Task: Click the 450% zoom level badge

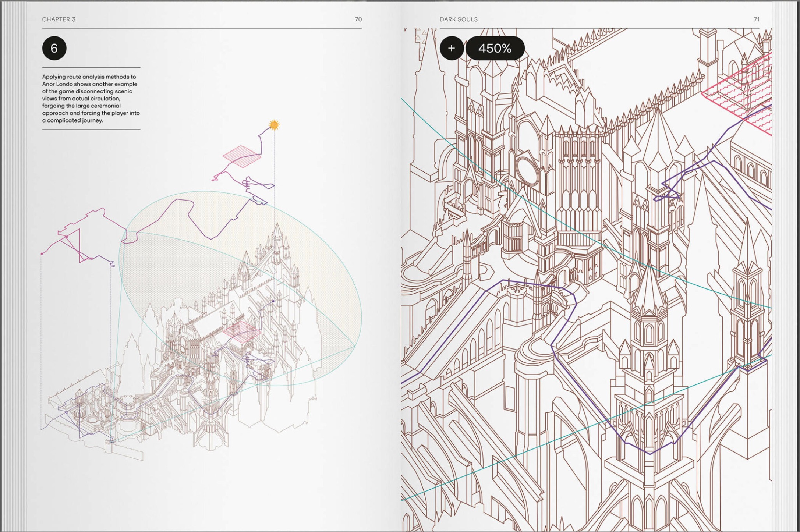Action: coord(495,48)
